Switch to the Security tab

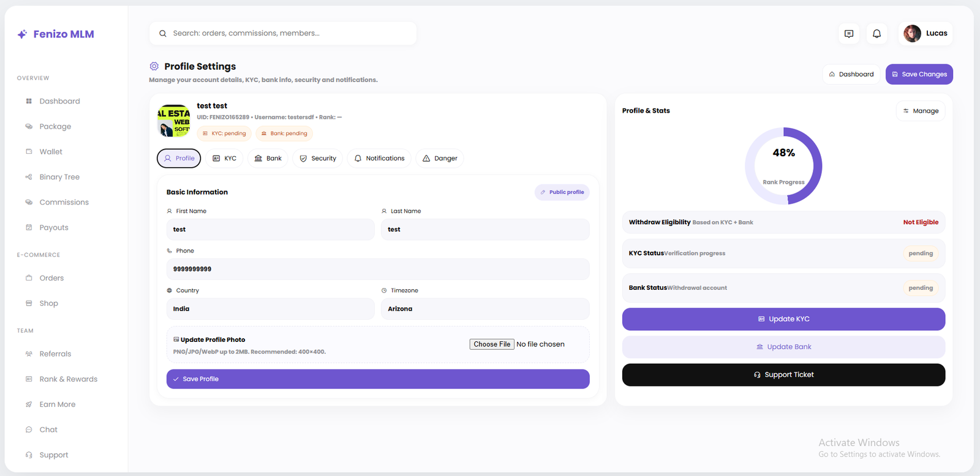click(x=317, y=159)
